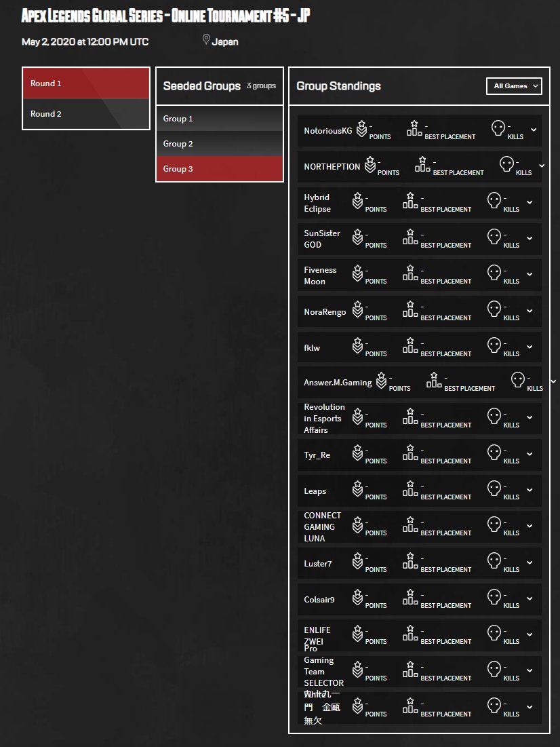The height and width of the screenshot is (747, 560).
Task: Expand the SunSister GOD row chevron
Action: point(529,238)
